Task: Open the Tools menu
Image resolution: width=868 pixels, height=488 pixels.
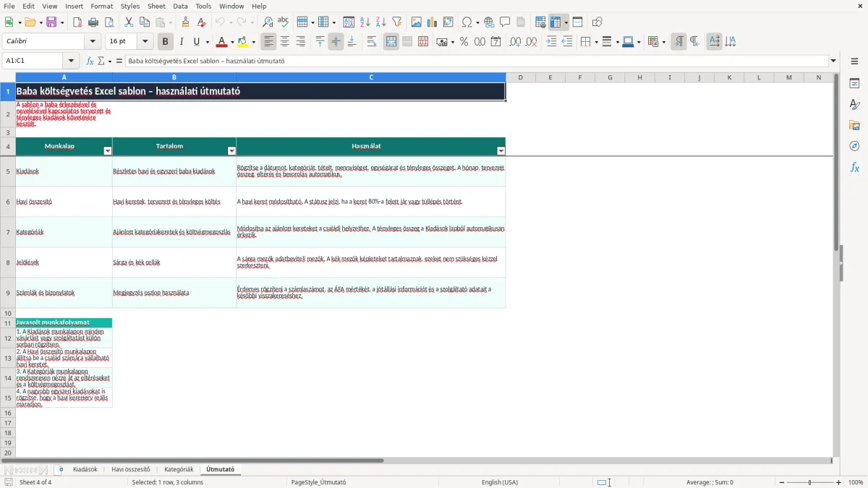Action: pos(203,6)
